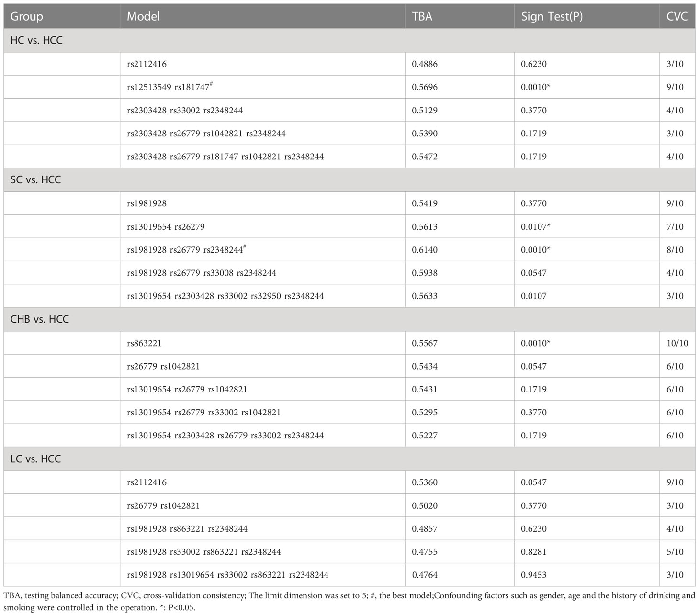Select the 'CHB vs. HCC' group row
Image resolution: width=699 pixels, height=616 pixels.
point(349,319)
